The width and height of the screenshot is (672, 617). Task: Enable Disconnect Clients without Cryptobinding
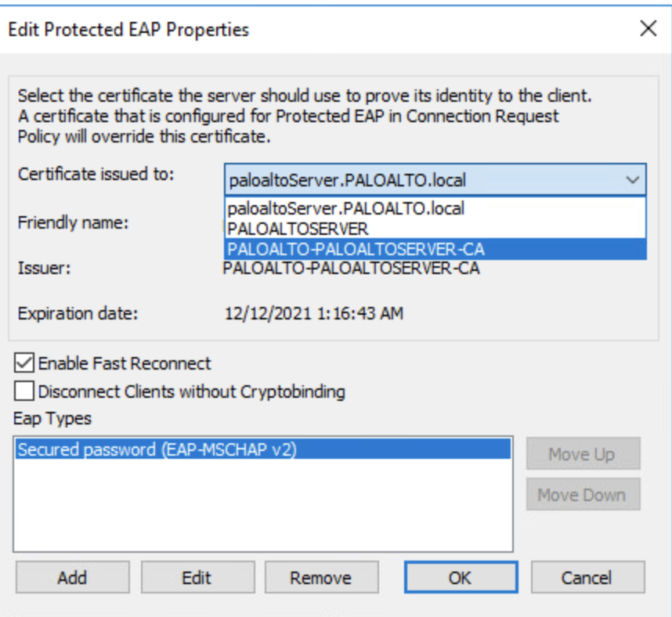coord(25,391)
